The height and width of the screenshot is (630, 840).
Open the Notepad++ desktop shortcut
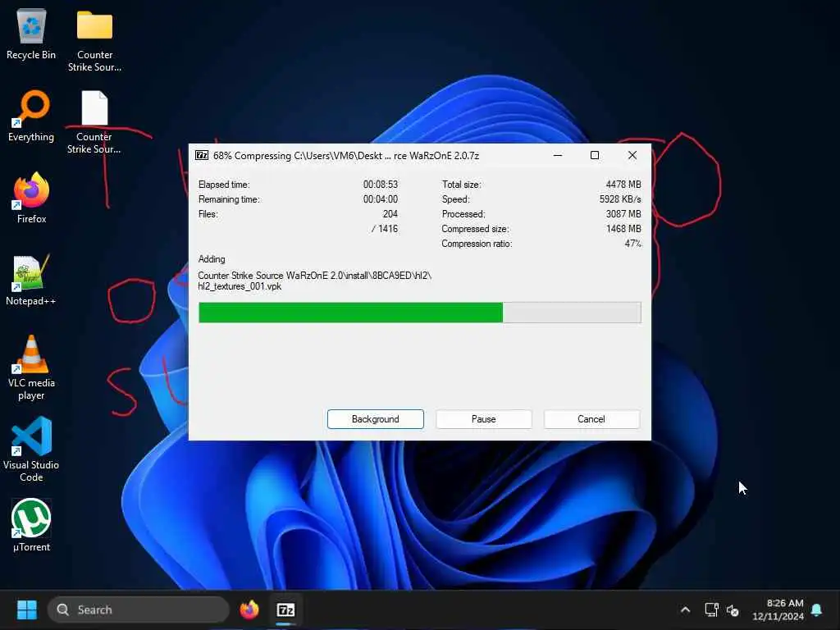pyautogui.click(x=31, y=280)
